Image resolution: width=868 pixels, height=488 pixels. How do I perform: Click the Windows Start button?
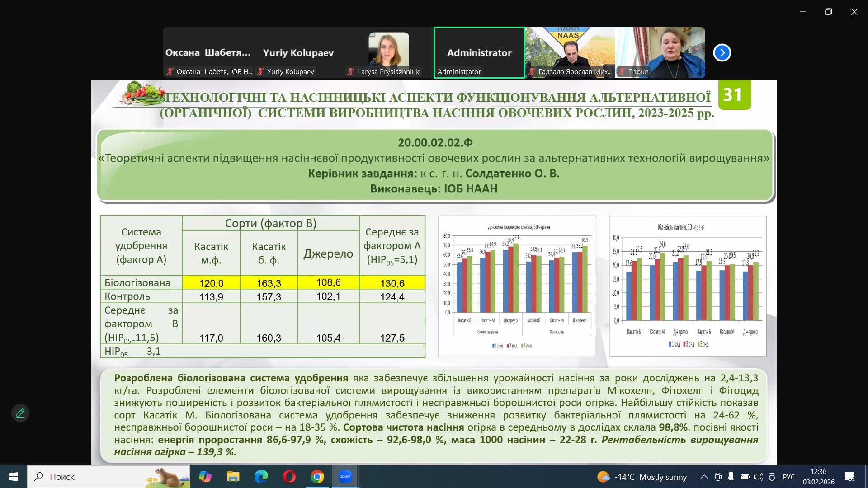[14, 477]
